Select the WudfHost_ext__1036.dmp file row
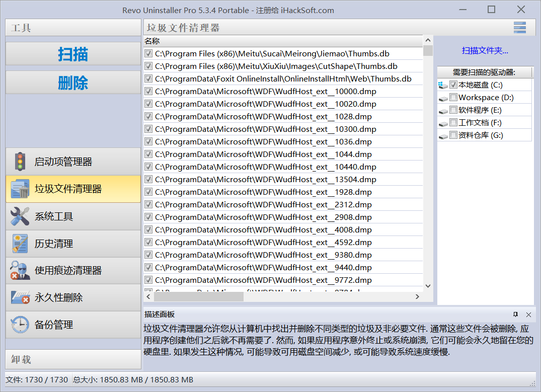 [x=283, y=141]
